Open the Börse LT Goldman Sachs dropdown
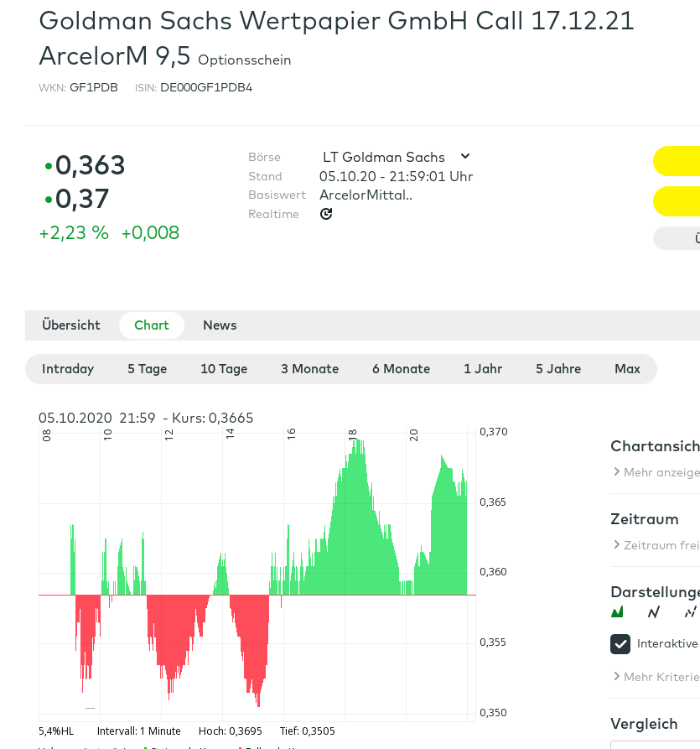Screen dimensions: 700x749 pyautogui.click(x=396, y=157)
